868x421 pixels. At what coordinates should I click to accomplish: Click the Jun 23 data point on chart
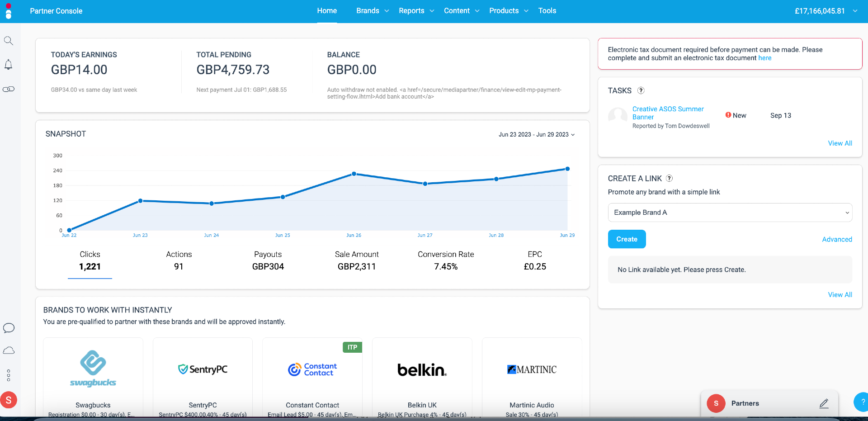pyautogui.click(x=140, y=201)
